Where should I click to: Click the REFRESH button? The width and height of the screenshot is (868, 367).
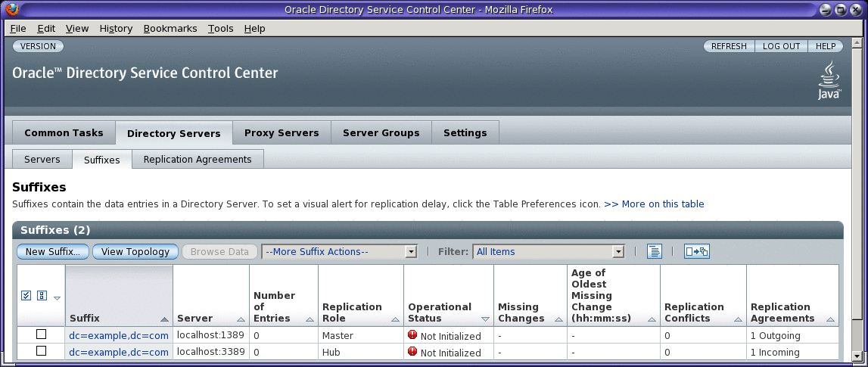(729, 46)
